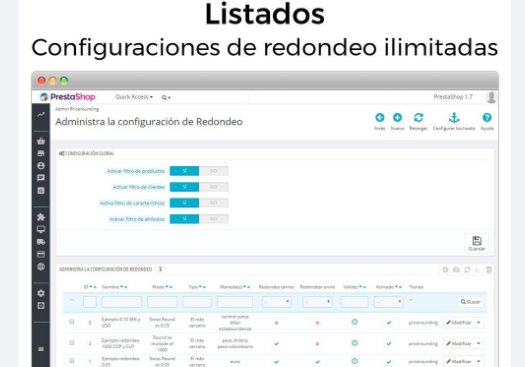Click the Buscar search button

tap(470, 302)
